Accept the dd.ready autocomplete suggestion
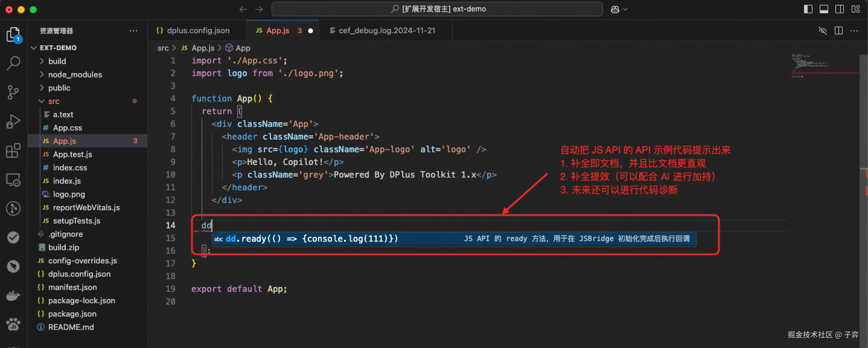Image resolution: width=868 pixels, height=348 pixels. [x=312, y=239]
